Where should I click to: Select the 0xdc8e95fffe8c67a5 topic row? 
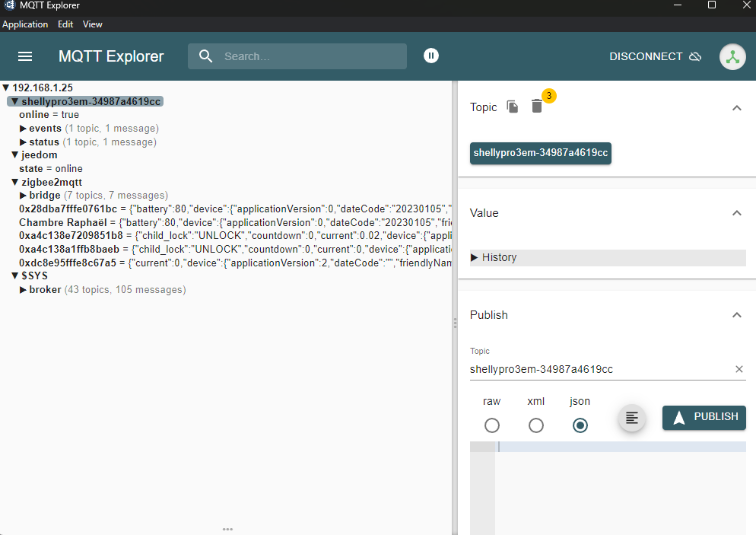point(235,263)
